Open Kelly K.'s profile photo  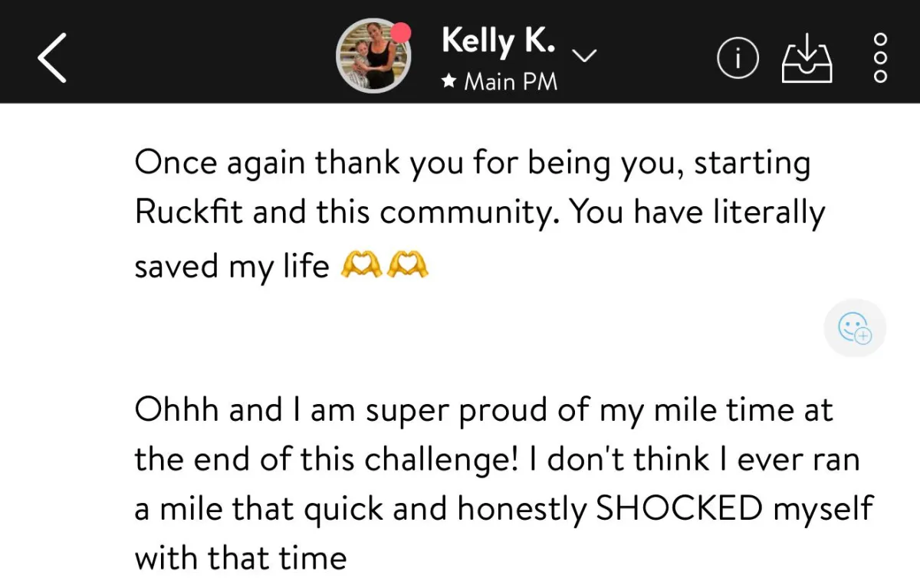[373, 56]
